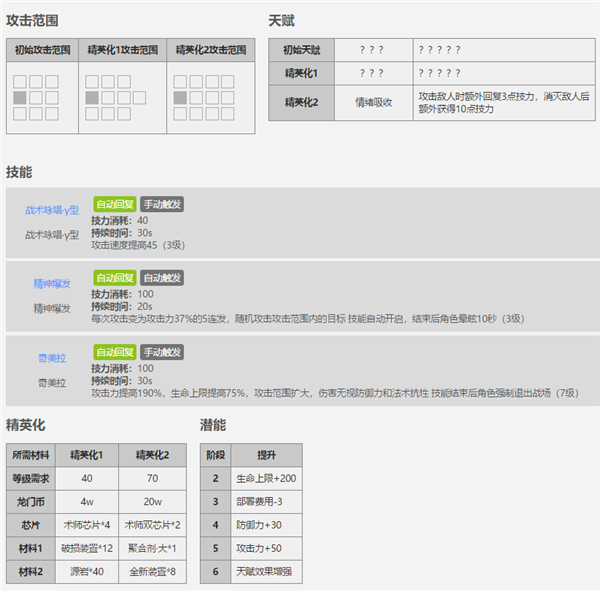
Task: Click the 精英化1 column header in materials table
Action: [87, 455]
